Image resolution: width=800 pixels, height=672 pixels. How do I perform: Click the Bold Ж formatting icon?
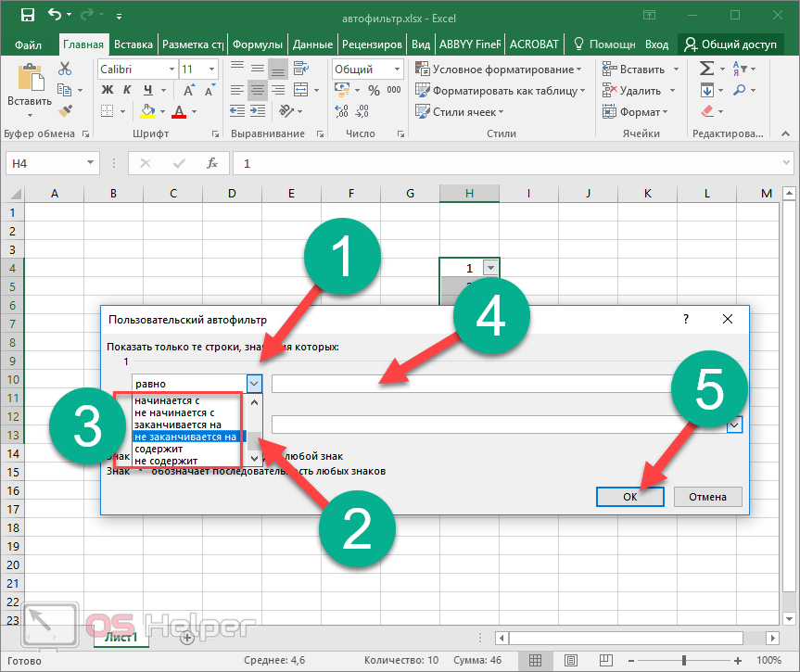coord(107,90)
